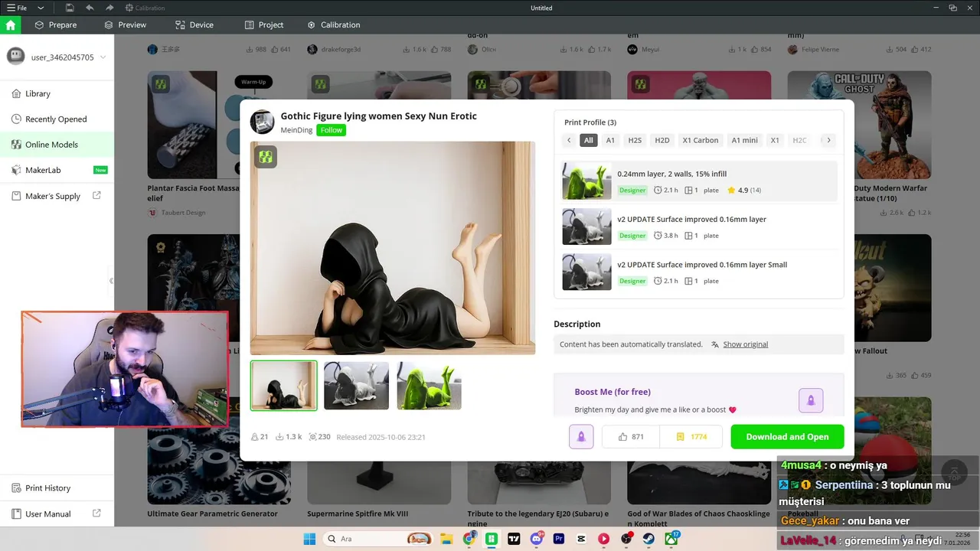
Task: Click Show original translation link
Action: (x=746, y=344)
